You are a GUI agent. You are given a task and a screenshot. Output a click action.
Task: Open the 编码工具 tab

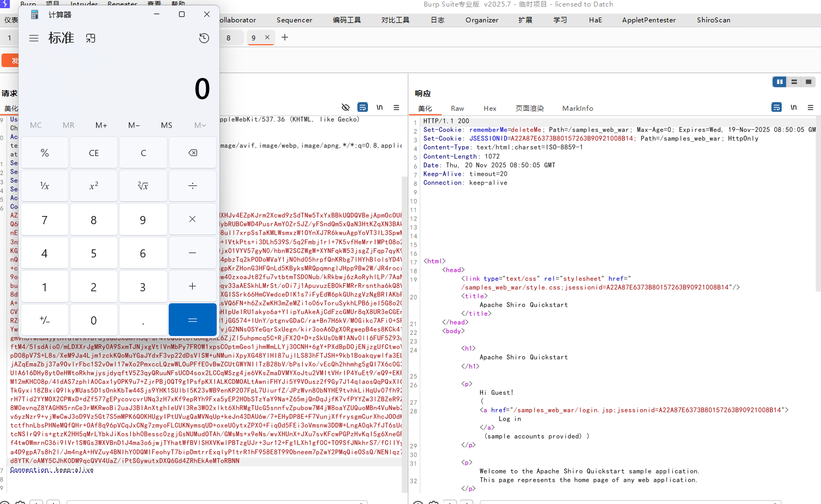pos(347,20)
